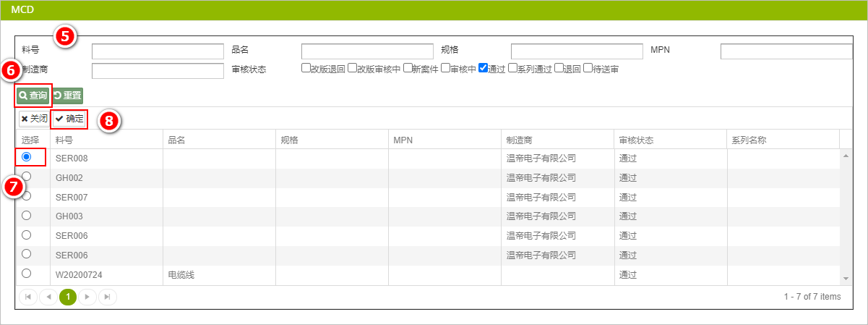Click the 重置 reset button
Screen dimensions: 868x325
(x=67, y=95)
